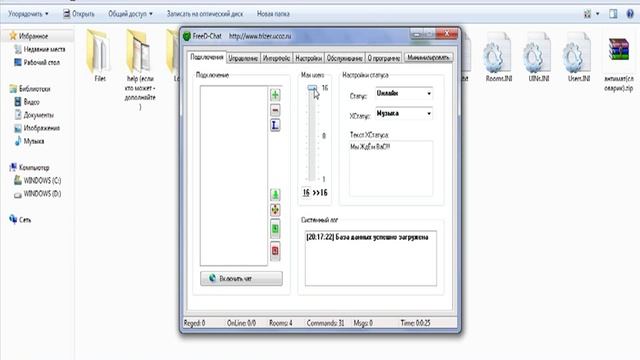This screenshot has width=640, height=360.
Task: Click the FreeD-Chat green shield title icon
Action: pos(187,36)
